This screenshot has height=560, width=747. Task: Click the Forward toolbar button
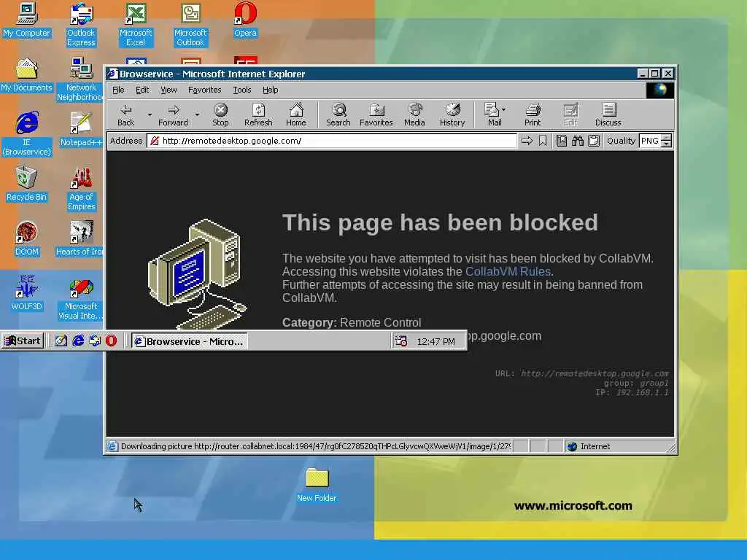pyautogui.click(x=173, y=114)
